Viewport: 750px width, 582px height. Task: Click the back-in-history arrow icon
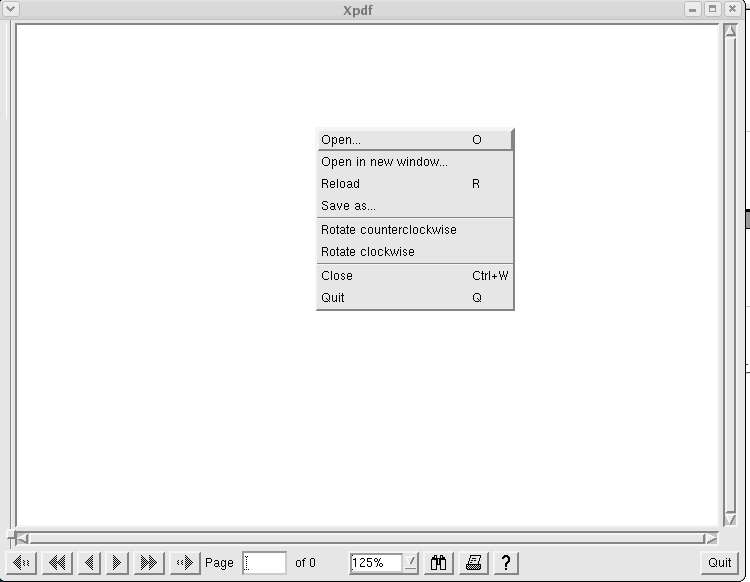point(22,563)
